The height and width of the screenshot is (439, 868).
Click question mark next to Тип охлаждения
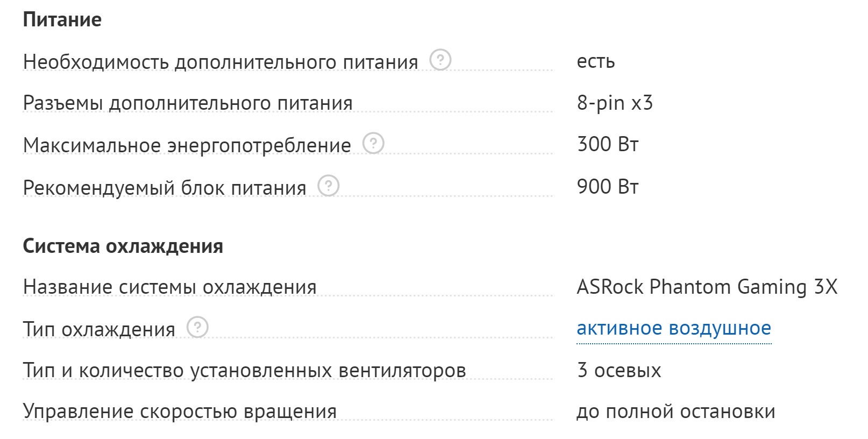point(197,327)
